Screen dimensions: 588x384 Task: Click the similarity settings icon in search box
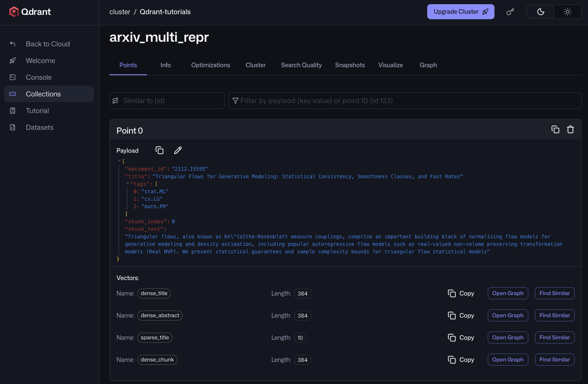tap(116, 101)
